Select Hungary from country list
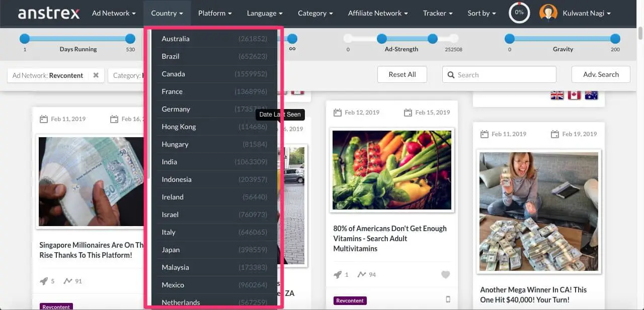 tap(214, 144)
